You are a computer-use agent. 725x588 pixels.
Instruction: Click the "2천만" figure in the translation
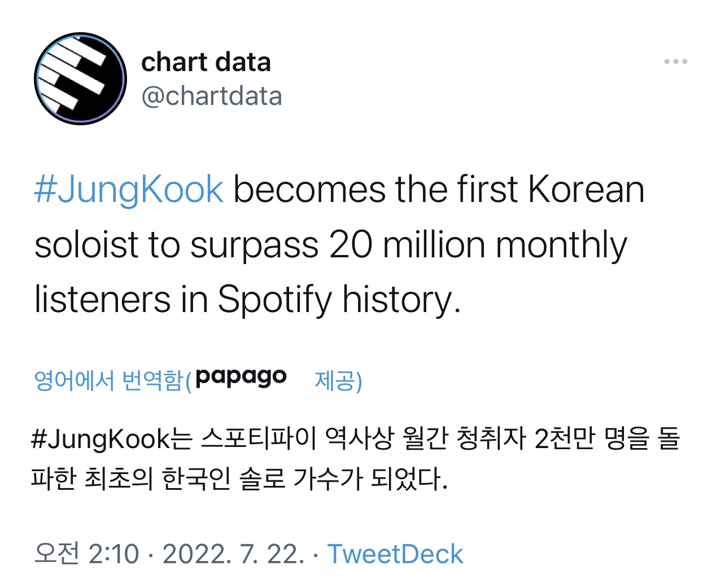(x=564, y=438)
